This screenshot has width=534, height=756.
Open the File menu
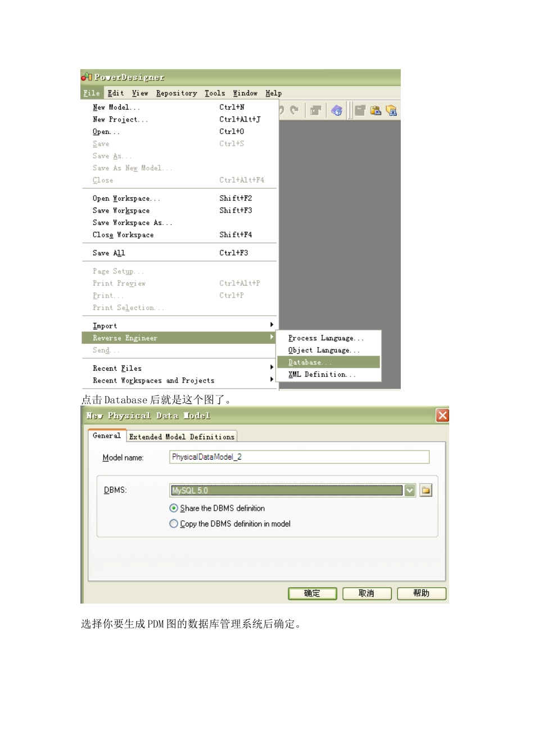tap(92, 93)
